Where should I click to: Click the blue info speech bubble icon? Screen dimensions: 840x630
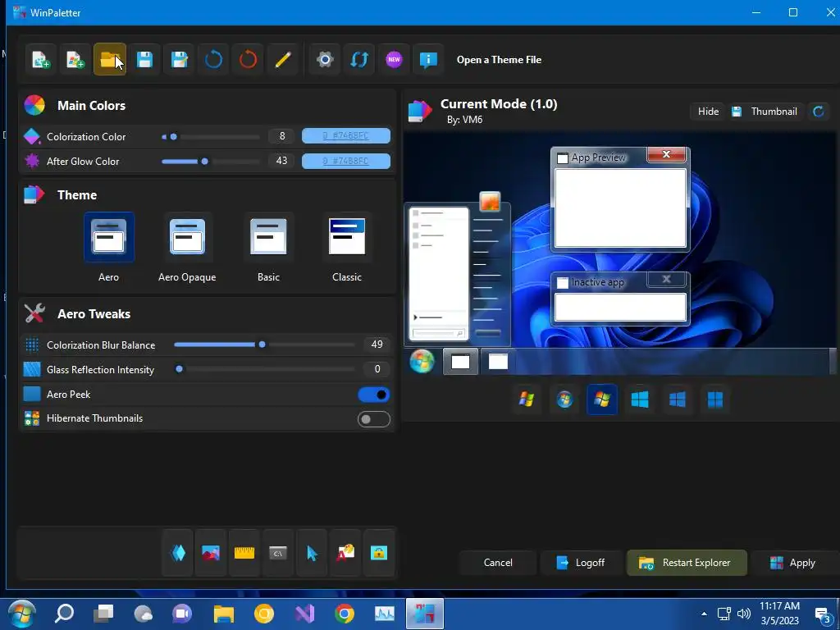coord(428,59)
